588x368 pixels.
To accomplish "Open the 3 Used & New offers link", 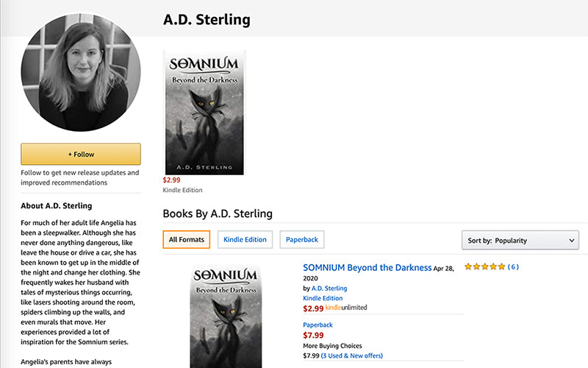I will pyautogui.click(x=351, y=355).
